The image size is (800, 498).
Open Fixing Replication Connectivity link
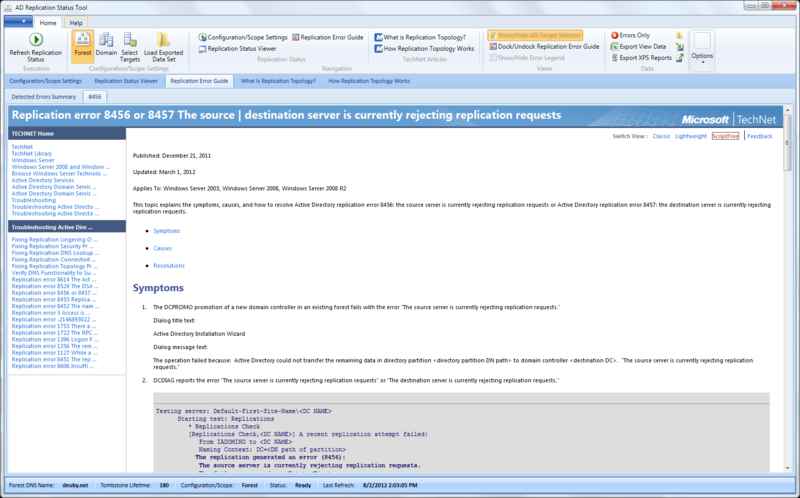click(53, 260)
